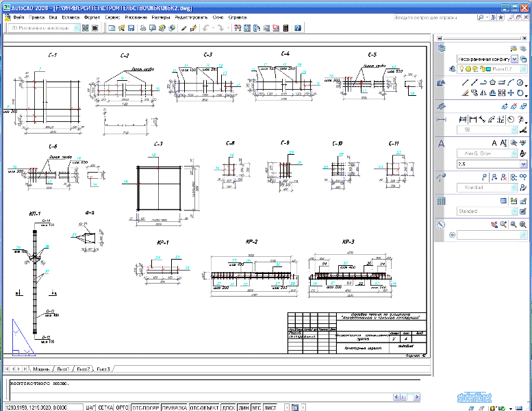
Task: Select the Line drawing tool
Action: [x=466, y=82]
